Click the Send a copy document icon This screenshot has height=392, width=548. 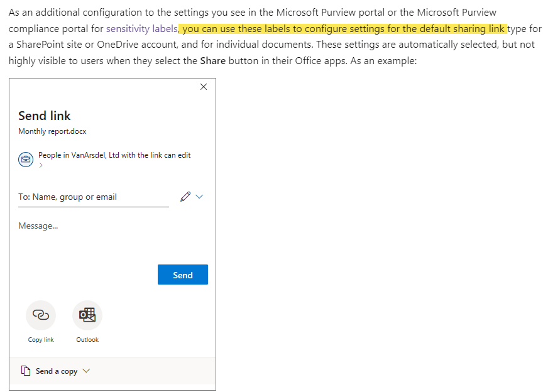point(26,371)
